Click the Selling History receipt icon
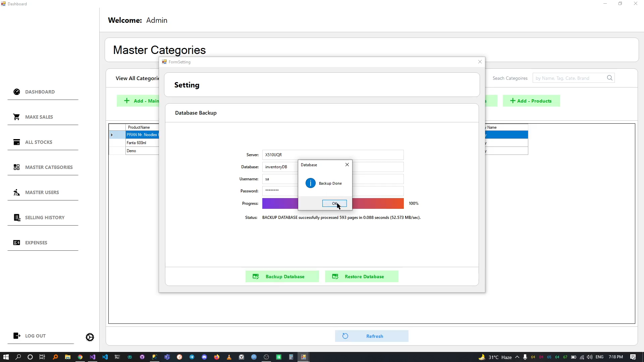644x362 pixels. 16,218
